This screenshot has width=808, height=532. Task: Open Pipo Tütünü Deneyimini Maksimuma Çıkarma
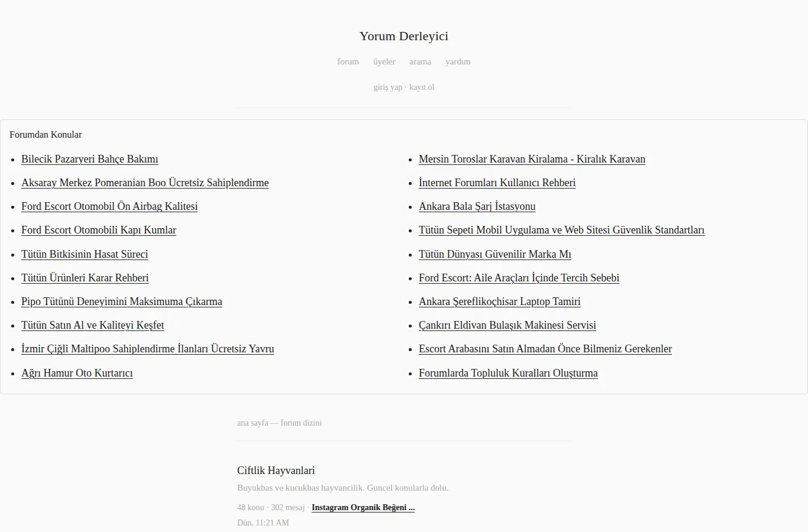pyautogui.click(x=122, y=301)
